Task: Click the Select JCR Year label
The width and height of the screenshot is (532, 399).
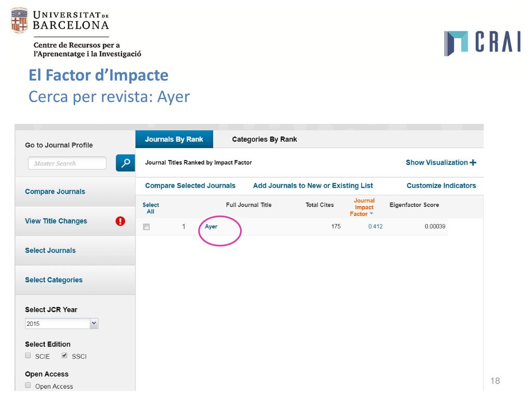Action: (x=51, y=310)
